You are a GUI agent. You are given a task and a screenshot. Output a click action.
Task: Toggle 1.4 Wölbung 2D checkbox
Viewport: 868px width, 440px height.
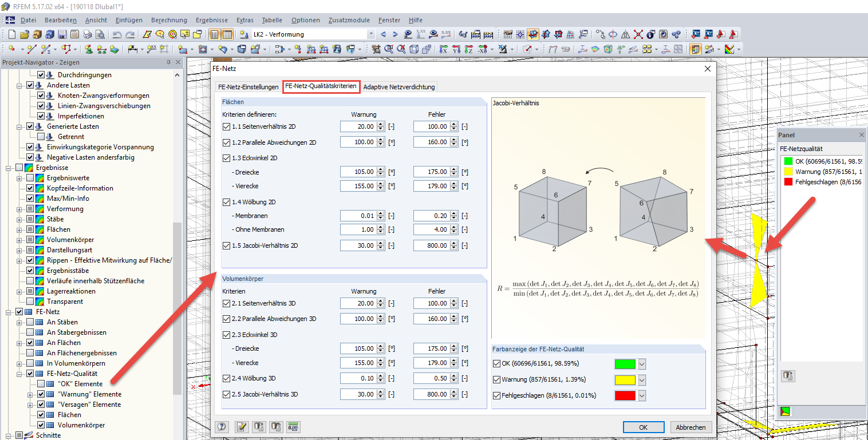pyautogui.click(x=227, y=202)
